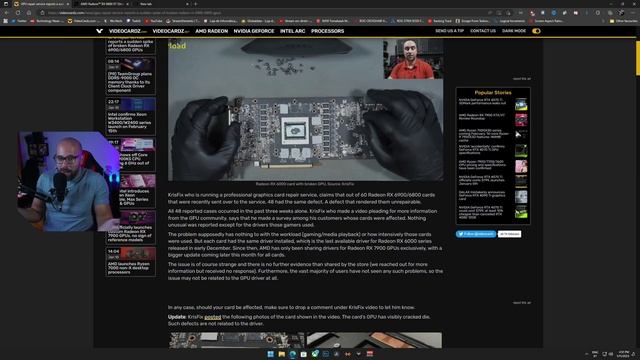Viewport: 640px width, 360px height.
Task: Switch to the New tab browser tab
Action: point(161,4)
